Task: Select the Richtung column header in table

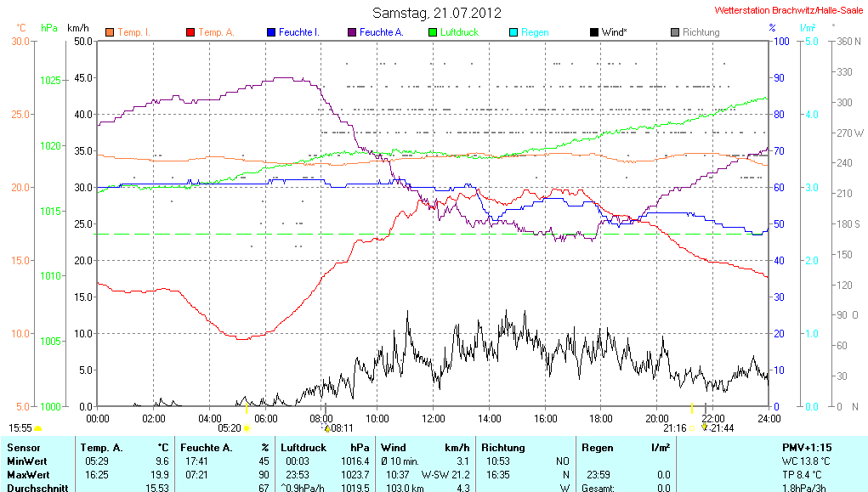Action: (x=503, y=447)
